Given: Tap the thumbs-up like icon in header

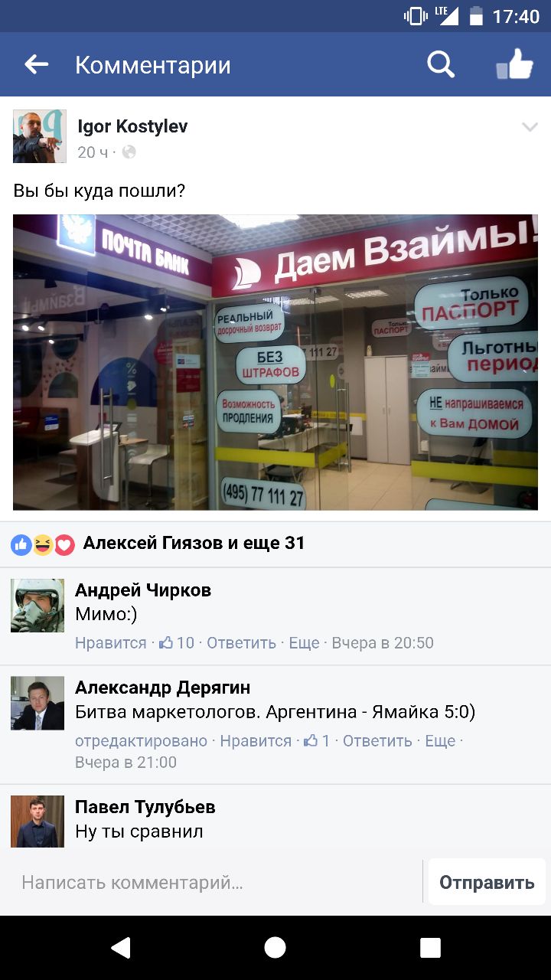Looking at the screenshot, I should coord(514,64).
